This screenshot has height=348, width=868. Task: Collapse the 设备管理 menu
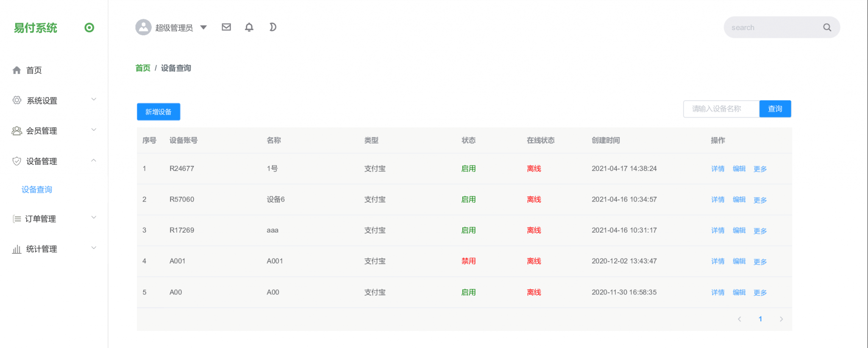coord(42,161)
